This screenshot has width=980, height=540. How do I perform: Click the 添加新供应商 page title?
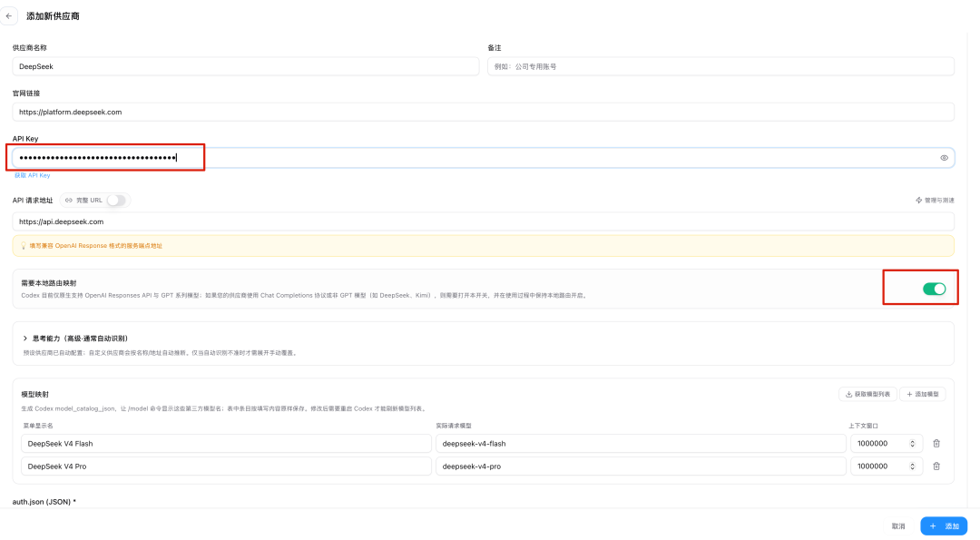tap(53, 16)
